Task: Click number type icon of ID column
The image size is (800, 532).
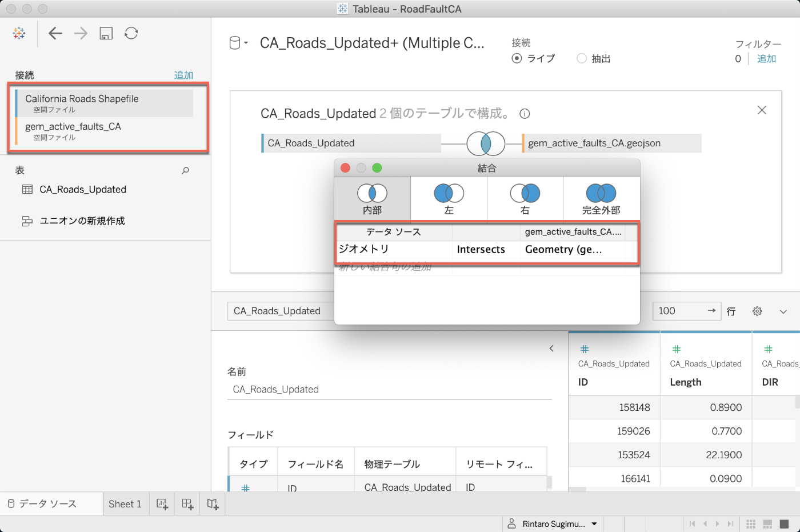Action: [x=585, y=349]
